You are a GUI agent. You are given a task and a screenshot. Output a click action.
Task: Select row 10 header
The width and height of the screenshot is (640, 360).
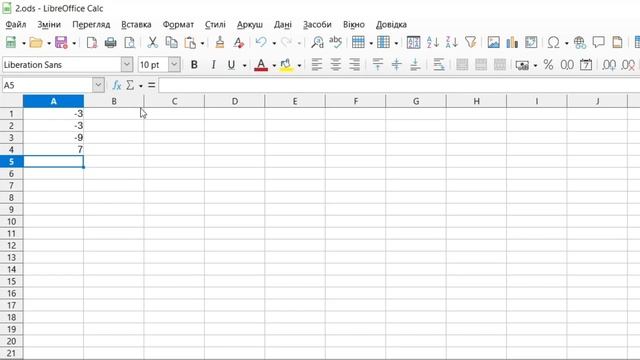coord(11,221)
